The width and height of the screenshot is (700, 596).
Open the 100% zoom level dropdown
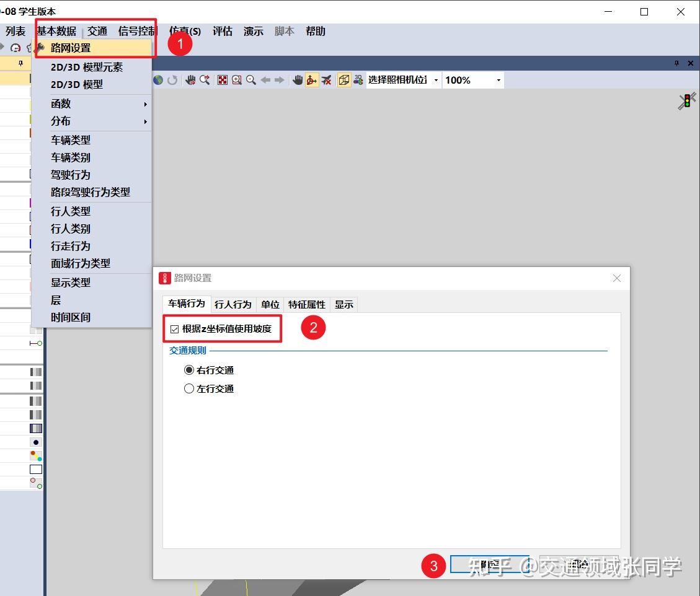(x=498, y=79)
